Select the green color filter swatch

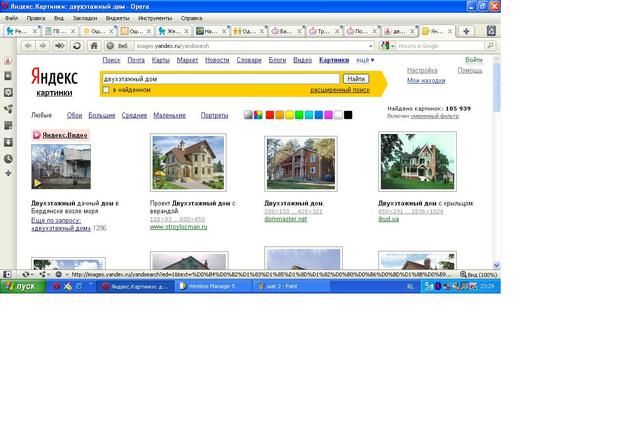pos(299,115)
